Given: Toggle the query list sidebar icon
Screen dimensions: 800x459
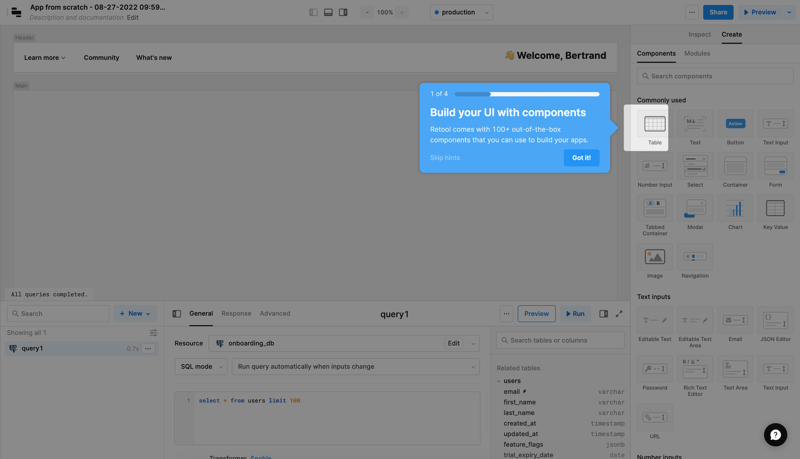Looking at the screenshot, I should (x=177, y=314).
